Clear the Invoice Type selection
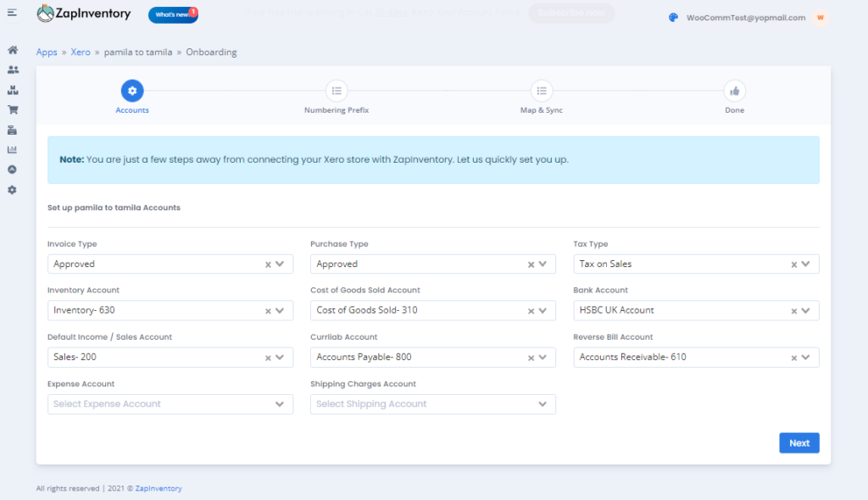 (x=268, y=264)
